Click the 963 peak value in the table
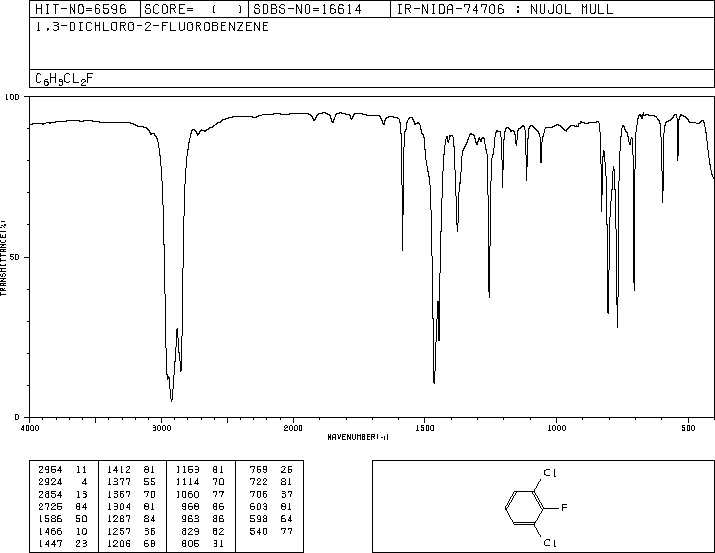Screen dimensions: 715x553 [191, 519]
